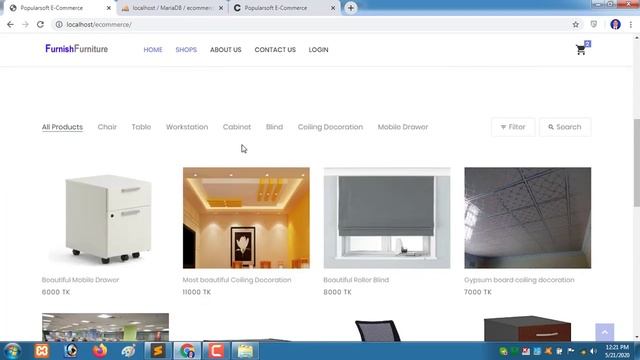640x360 pixels.
Task: Launch Firefox from the taskbar
Action: pyautogui.click(x=100, y=351)
